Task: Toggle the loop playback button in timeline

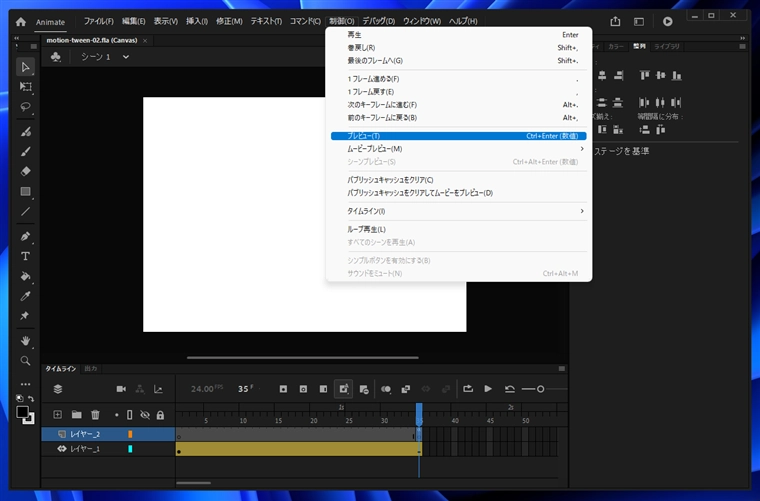Action: click(x=468, y=389)
